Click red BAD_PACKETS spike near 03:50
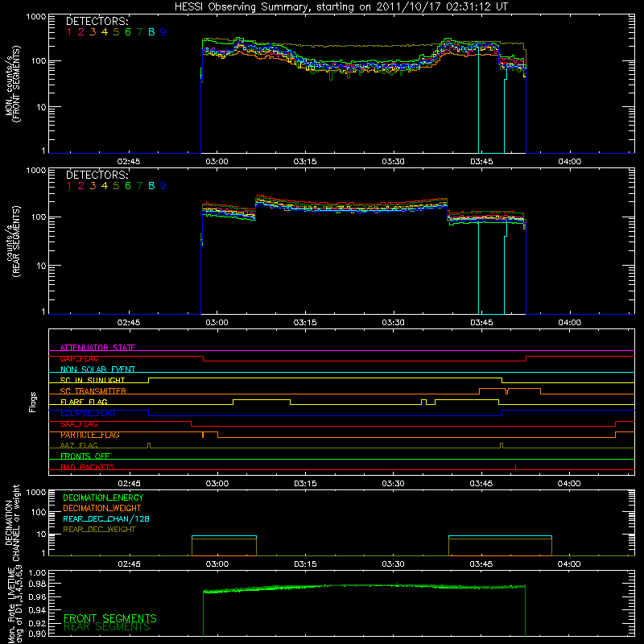This screenshot has width=644, height=644. pos(515,467)
